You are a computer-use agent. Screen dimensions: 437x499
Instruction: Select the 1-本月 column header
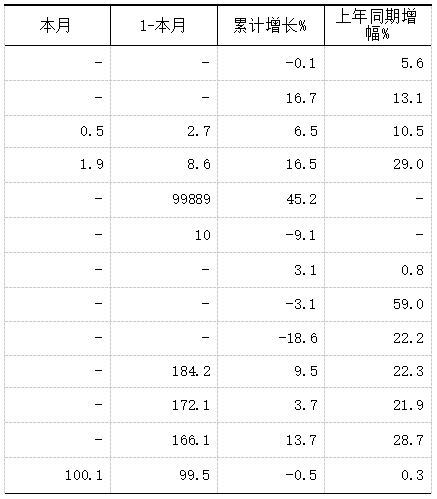click(164, 25)
